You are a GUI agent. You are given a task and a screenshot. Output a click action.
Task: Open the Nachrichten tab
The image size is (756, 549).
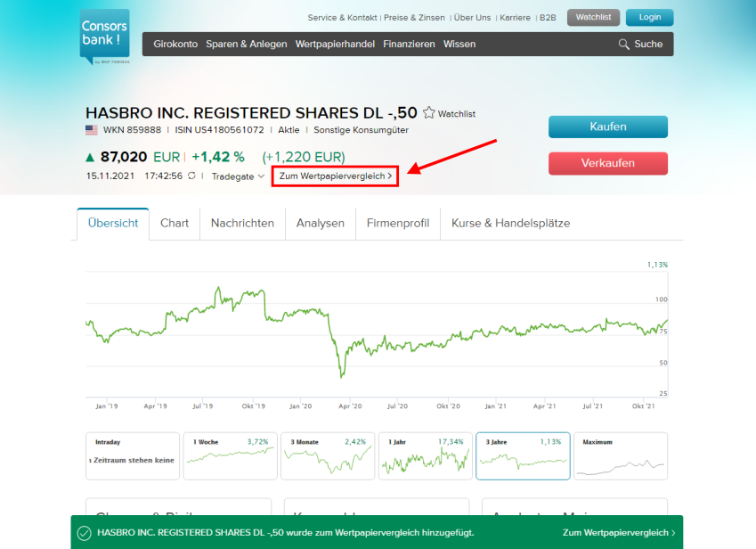(242, 224)
